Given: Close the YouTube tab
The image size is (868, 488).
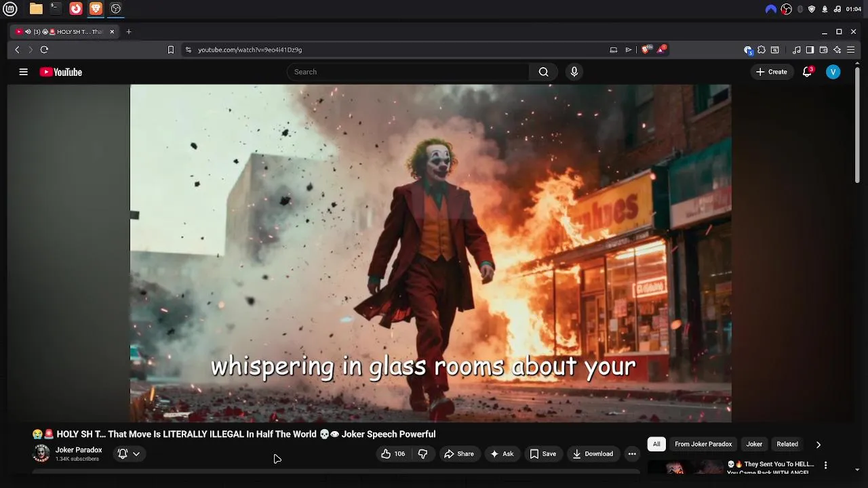Looking at the screenshot, I should click(x=112, y=32).
